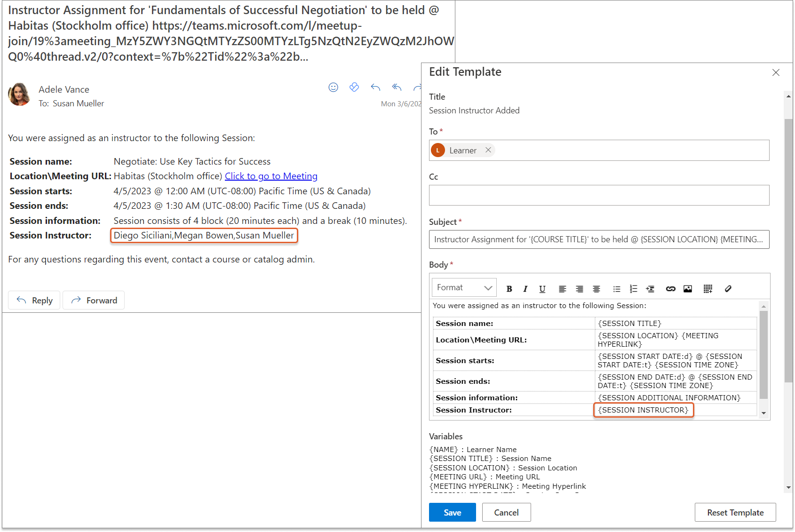Open the apps icon in the email header

point(354,87)
